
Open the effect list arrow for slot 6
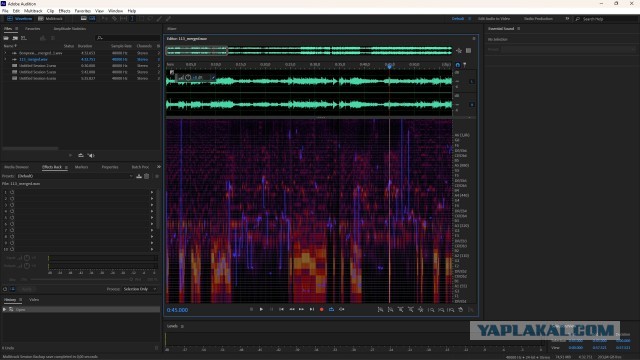[x=152, y=224]
